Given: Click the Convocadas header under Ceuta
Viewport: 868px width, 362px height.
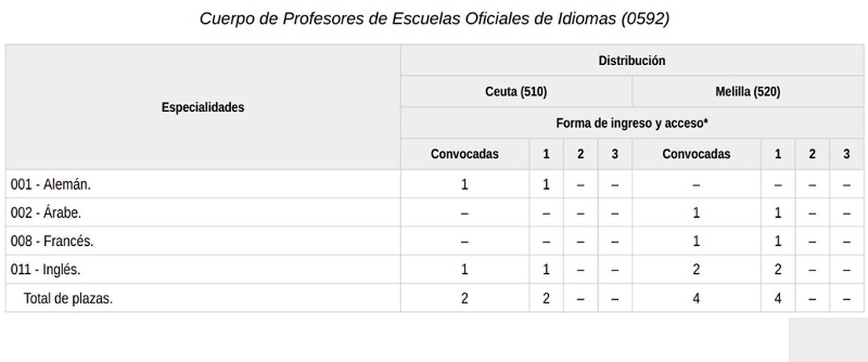Looking at the screenshot, I should pyautogui.click(x=464, y=154).
